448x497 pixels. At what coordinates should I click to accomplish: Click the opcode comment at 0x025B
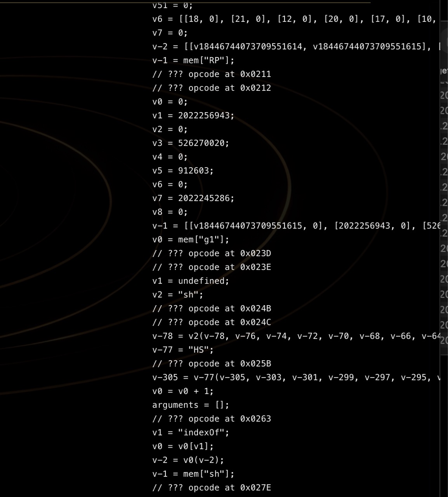click(x=212, y=364)
